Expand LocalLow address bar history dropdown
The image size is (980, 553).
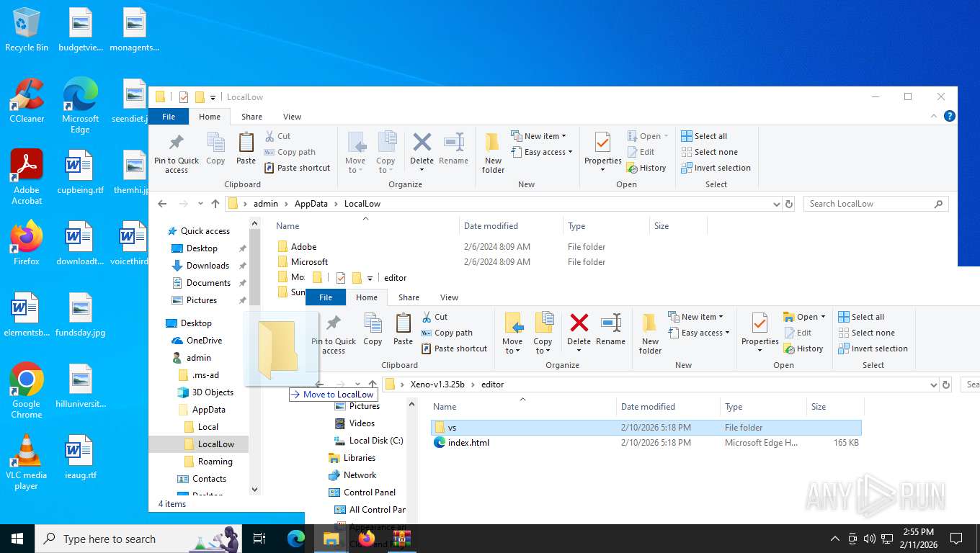pos(776,204)
